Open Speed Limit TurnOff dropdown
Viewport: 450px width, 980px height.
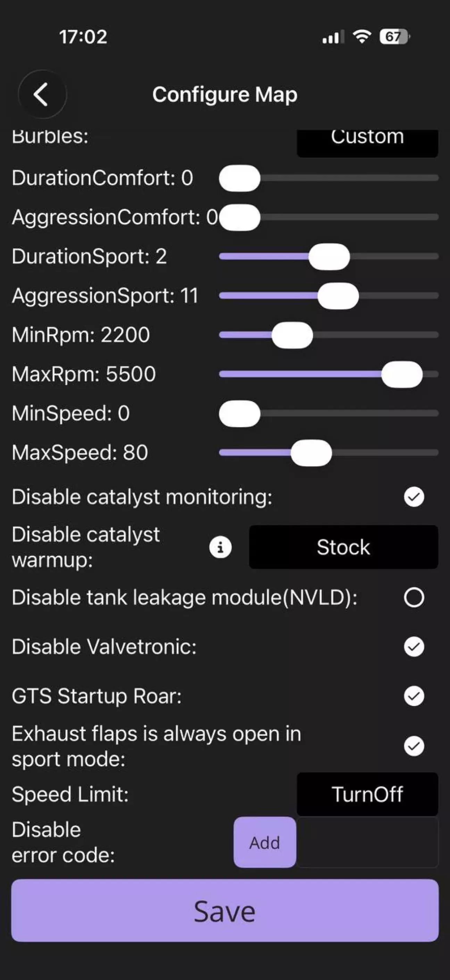(x=367, y=794)
